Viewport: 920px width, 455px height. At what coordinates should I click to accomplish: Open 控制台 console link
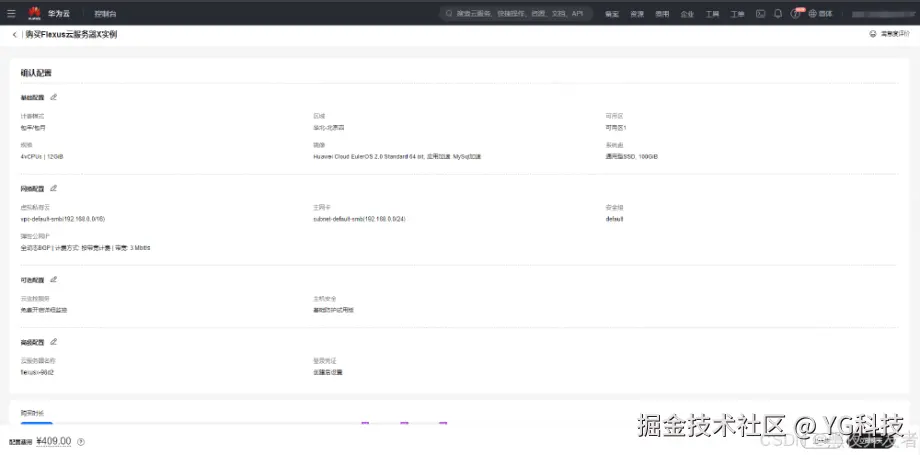[x=106, y=14]
